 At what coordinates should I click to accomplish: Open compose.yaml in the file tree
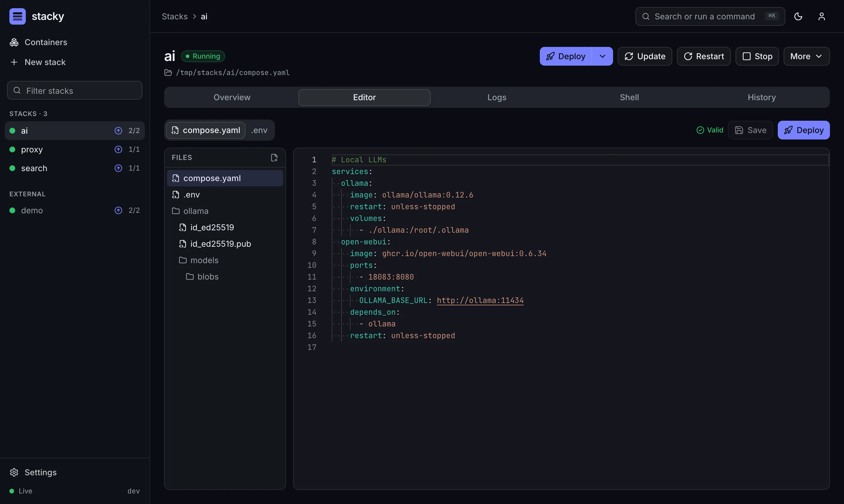coord(225,178)
